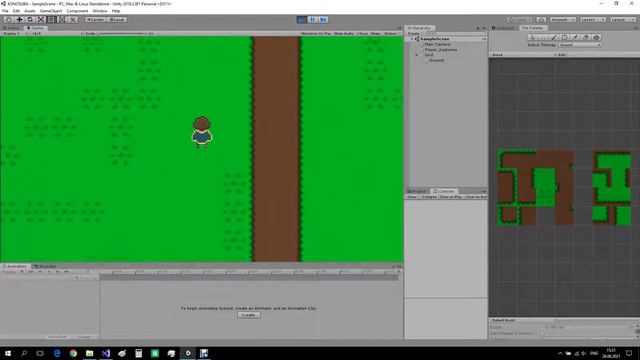Open the GameObject menu
The width and height of the screenshot is (640, 360).
(51, 11)
